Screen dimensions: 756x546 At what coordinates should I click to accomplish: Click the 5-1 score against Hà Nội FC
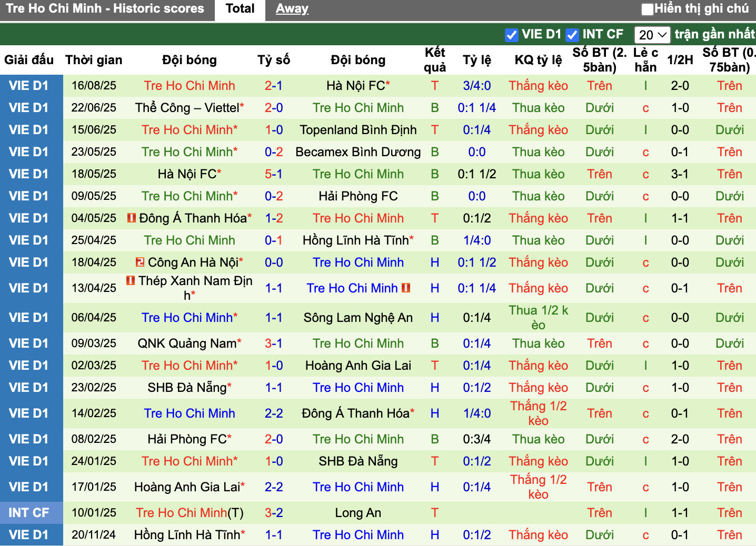coord(274,174)
